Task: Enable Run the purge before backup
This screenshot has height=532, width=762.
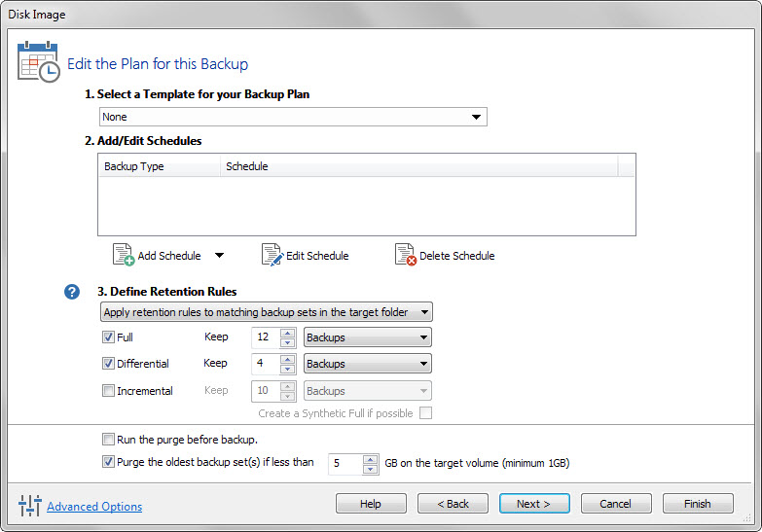Action: click(108, 440)
